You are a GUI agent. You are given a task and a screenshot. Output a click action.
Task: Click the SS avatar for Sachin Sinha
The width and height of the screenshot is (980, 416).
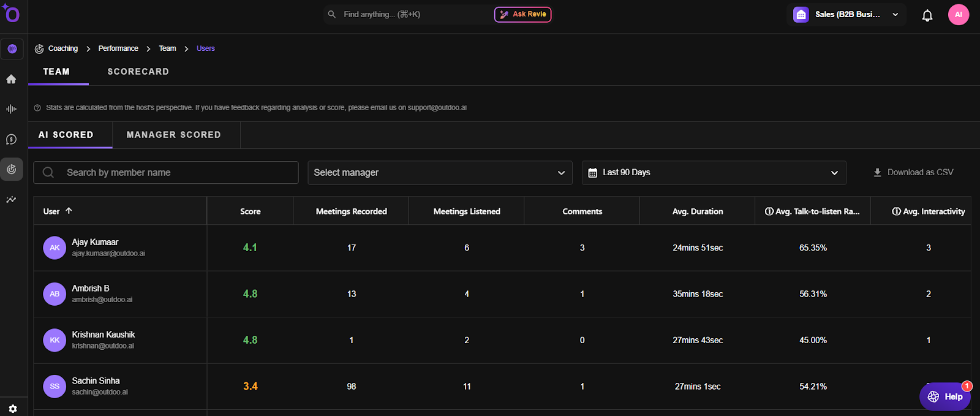tap(55, 387)
